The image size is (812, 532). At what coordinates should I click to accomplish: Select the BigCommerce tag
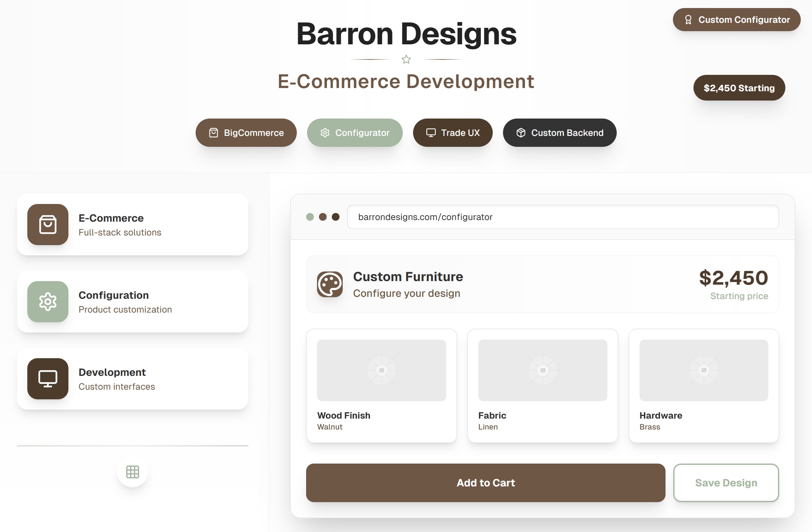pos(246,133)
